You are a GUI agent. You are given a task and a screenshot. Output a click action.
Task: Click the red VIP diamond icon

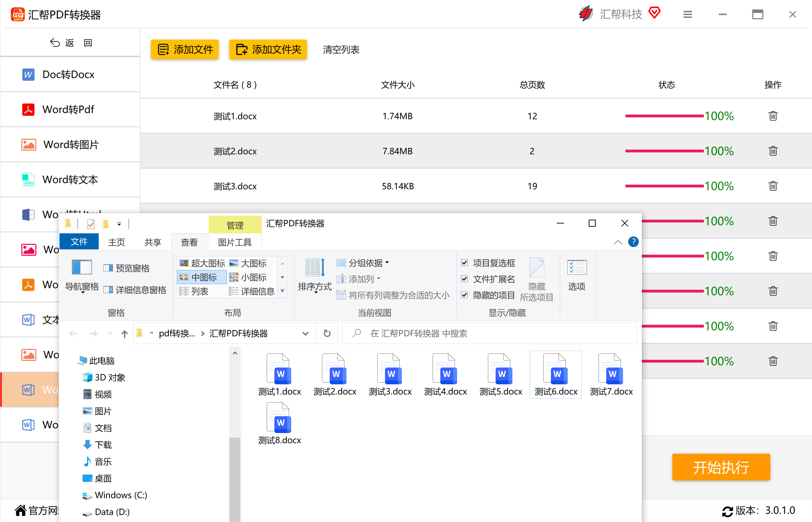[x=654, y=13]
